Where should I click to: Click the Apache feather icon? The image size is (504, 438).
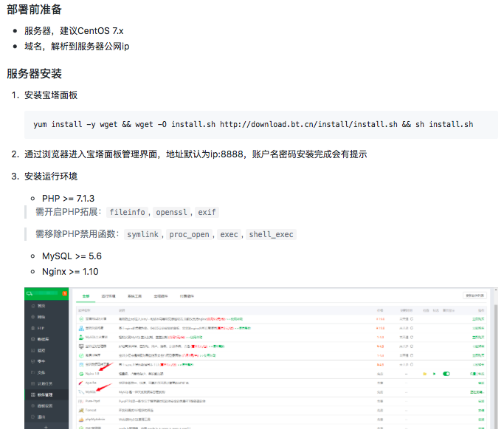81,383
